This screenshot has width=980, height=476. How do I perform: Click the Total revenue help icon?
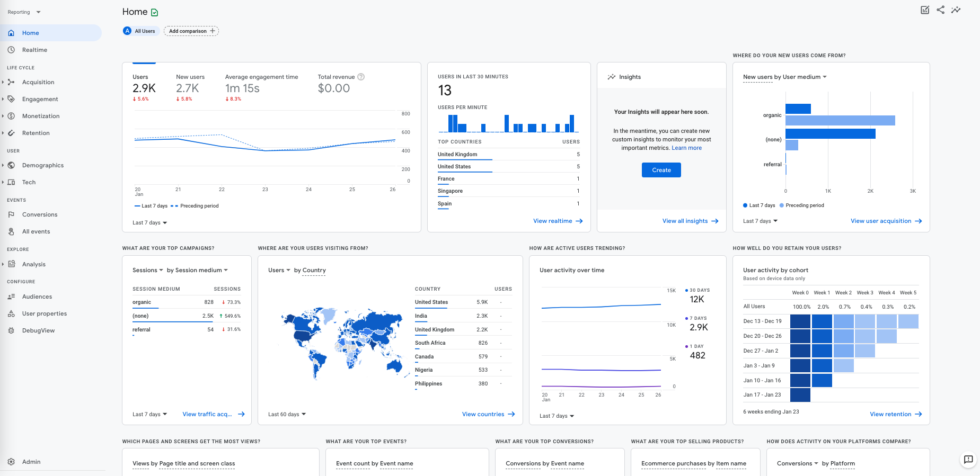[361, 77]
